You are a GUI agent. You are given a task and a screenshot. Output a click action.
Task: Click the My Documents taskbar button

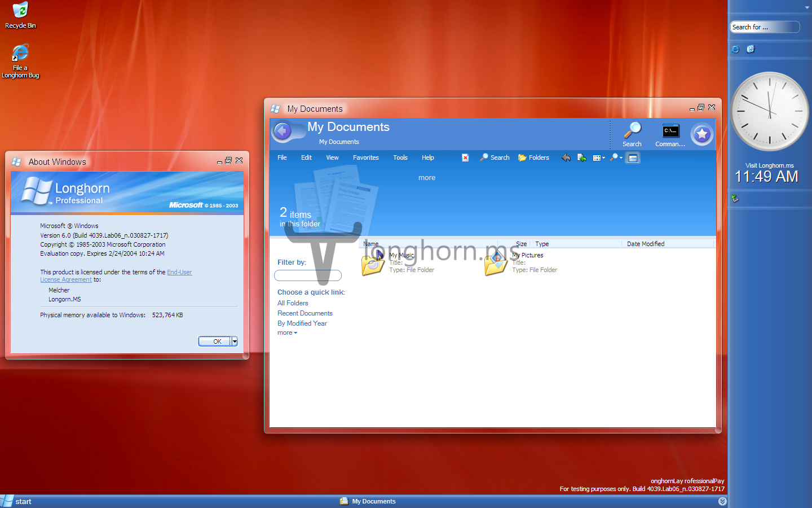click(x=368, y=501)
